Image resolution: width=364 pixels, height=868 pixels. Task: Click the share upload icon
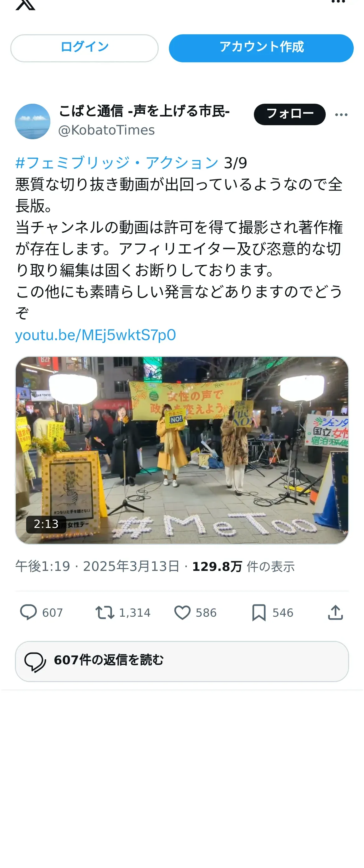click(x=335, y=613)
